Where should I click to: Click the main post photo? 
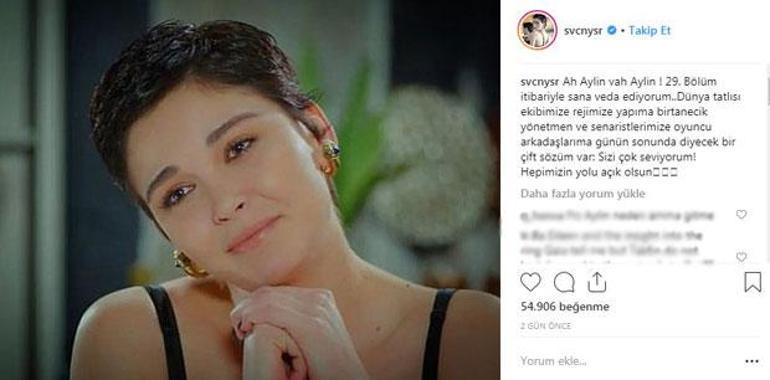[250, 190]
